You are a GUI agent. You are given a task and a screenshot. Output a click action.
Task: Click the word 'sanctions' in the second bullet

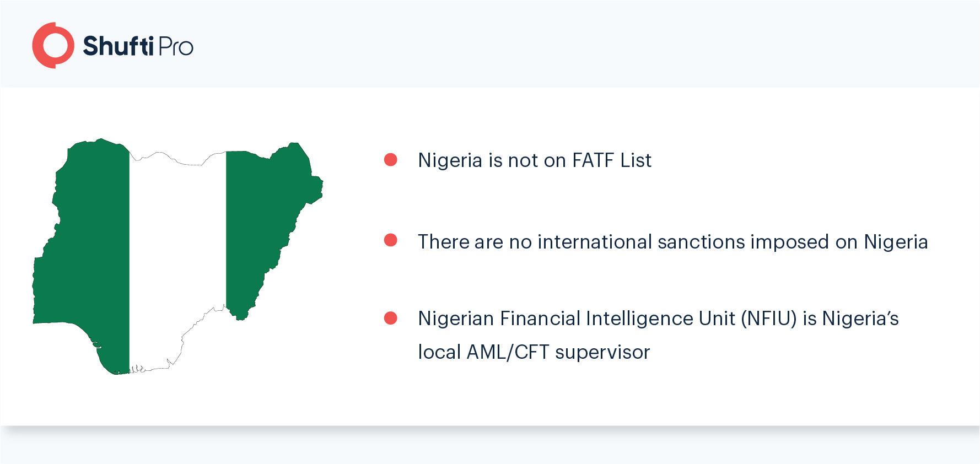tap(701, 242)
